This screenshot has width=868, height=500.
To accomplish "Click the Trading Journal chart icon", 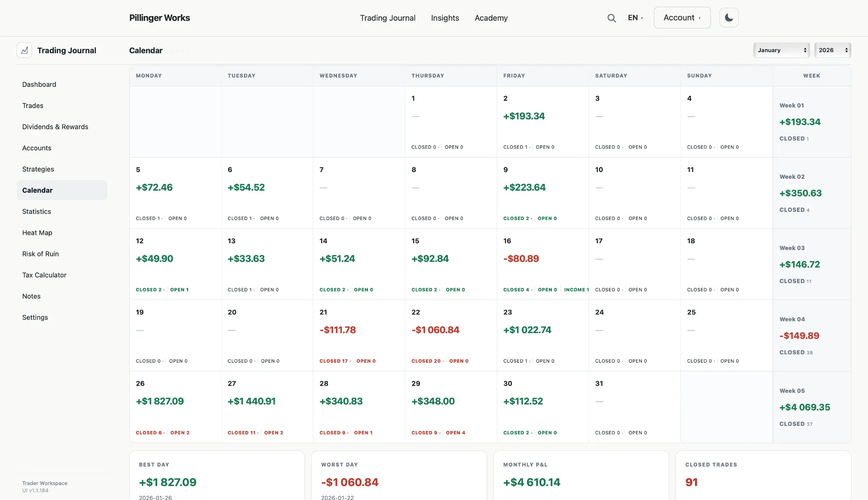I will [24, 50].
